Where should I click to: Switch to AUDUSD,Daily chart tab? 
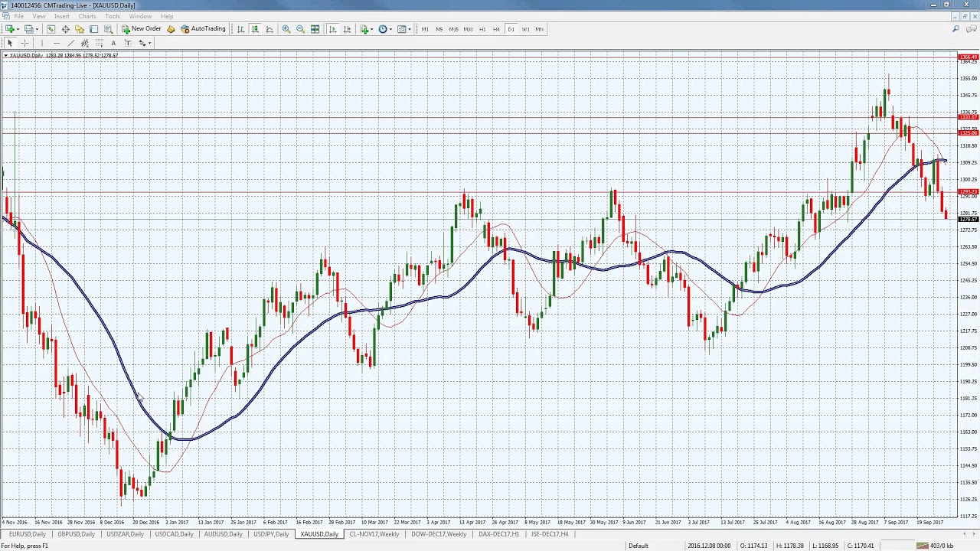pyautogui.click(x=223, y=534)
